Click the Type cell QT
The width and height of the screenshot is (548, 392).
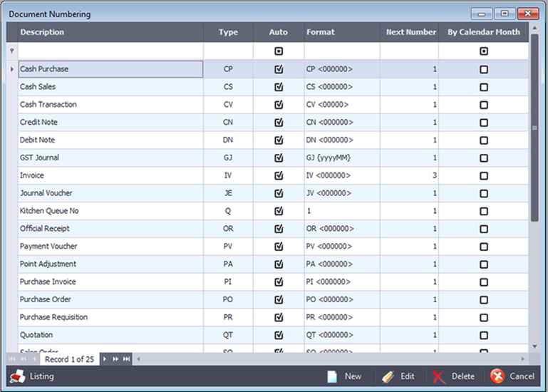pos(228,335)
